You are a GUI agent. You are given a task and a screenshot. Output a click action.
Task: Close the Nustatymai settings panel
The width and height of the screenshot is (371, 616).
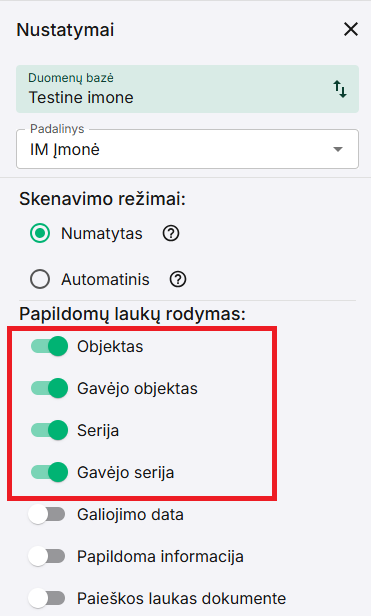pyautogui.click(x=351, y=29)
